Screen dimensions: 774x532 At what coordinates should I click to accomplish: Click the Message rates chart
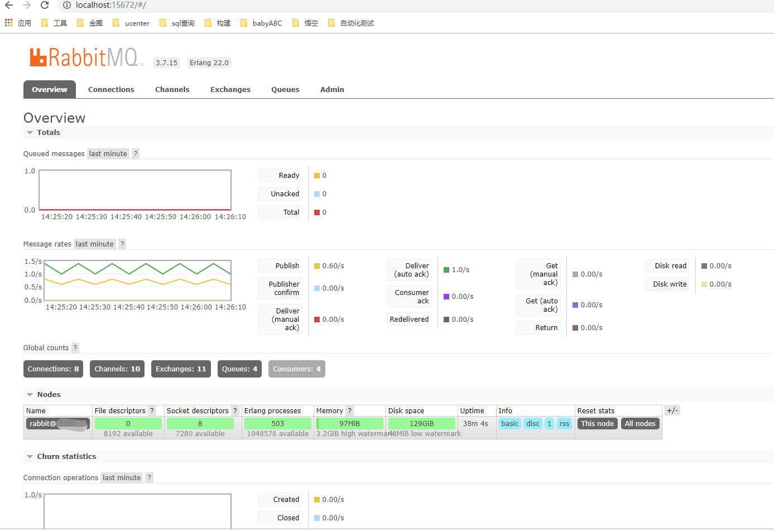coord(138,280)
